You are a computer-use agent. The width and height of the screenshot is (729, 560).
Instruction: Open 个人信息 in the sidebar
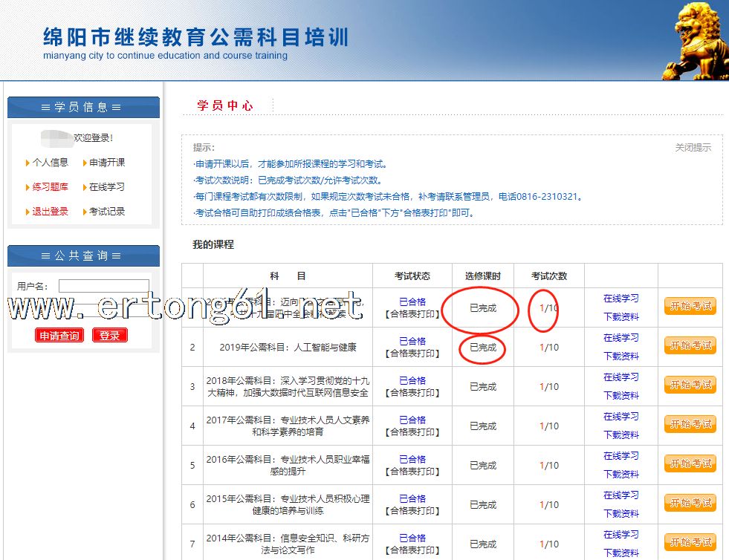click(x=50, y=163)
